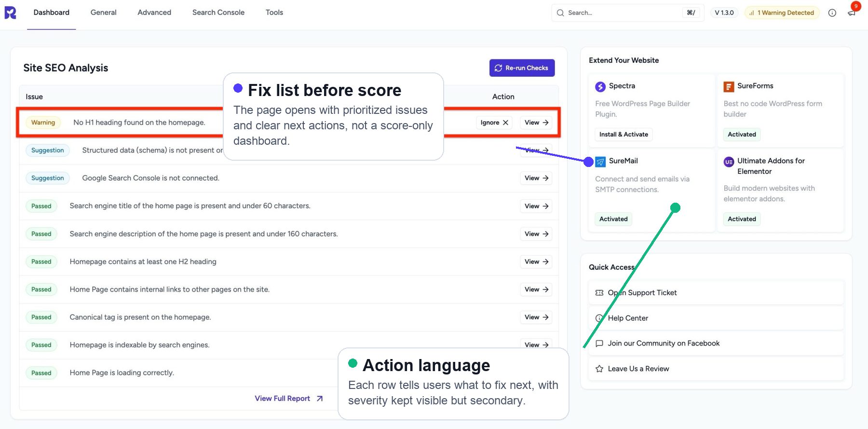Click the Ultimate Addons for Elementor icon
Viewport: 868px width, 429px height.
click(x=729, y=162)
